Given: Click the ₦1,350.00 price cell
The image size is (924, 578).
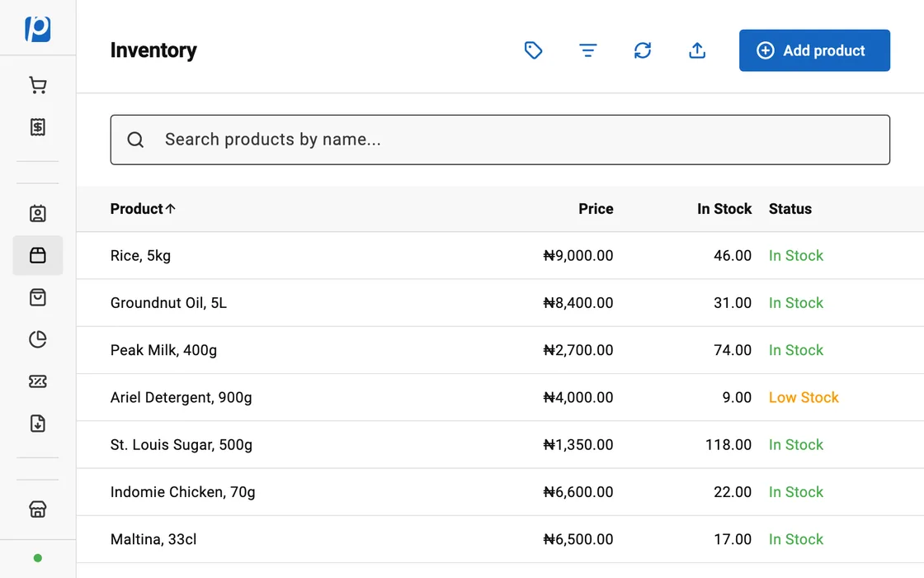Looking at the screenshot, I should pos(578,445).
